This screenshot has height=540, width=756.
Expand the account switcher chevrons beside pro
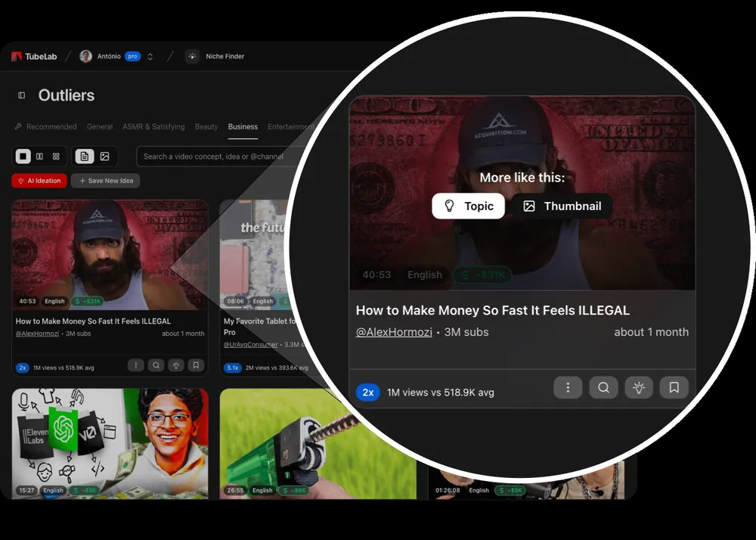(x=150, y=57)
